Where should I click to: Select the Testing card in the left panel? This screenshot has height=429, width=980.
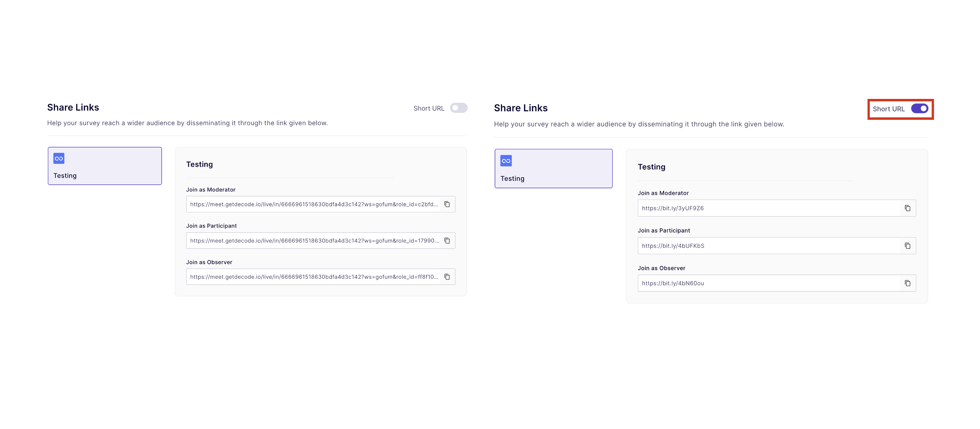(105, 166)
